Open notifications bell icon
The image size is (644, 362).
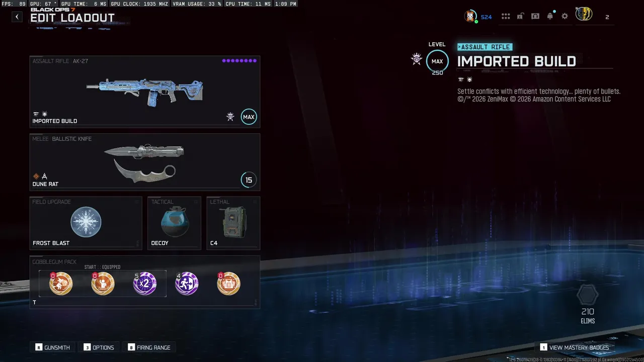(550, 16)
